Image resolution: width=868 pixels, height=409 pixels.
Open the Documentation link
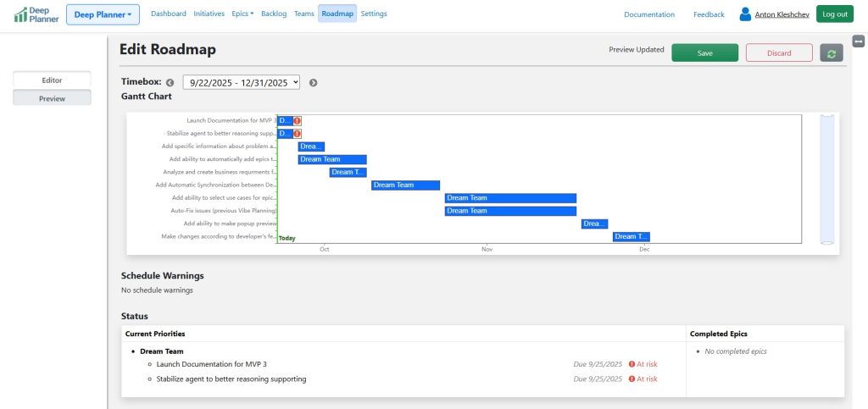(x=649, y=14)
